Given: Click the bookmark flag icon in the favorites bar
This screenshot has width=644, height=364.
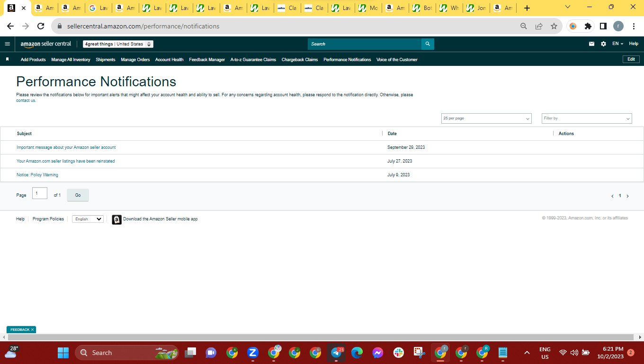Looking at the screenshot, I should [x=7, y=59].
